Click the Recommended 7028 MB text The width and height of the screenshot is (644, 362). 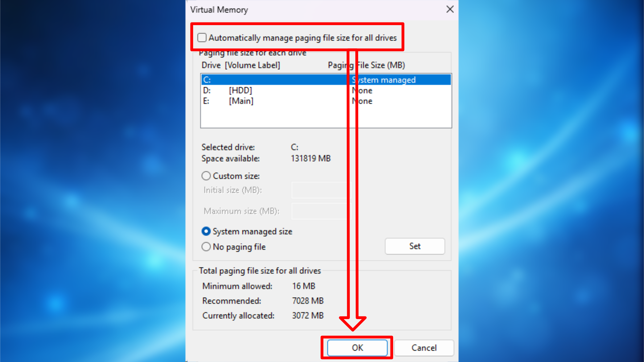click(308, 301)
